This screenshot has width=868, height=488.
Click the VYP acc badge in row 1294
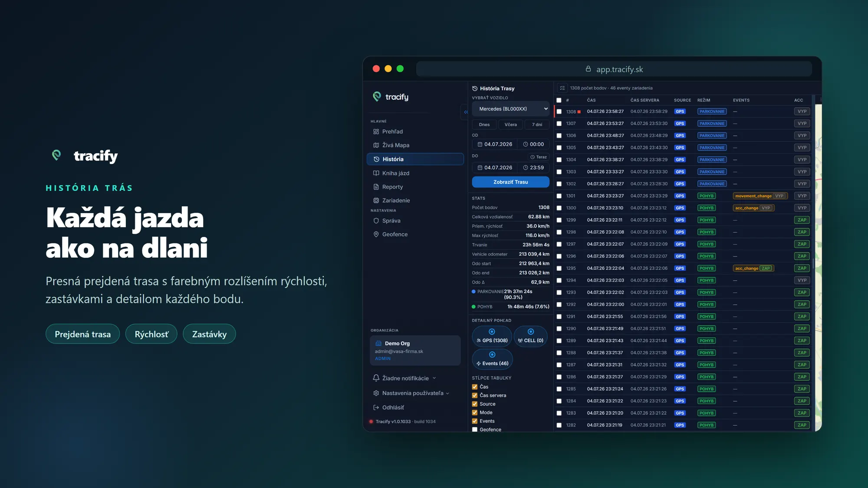pos(802,281)
